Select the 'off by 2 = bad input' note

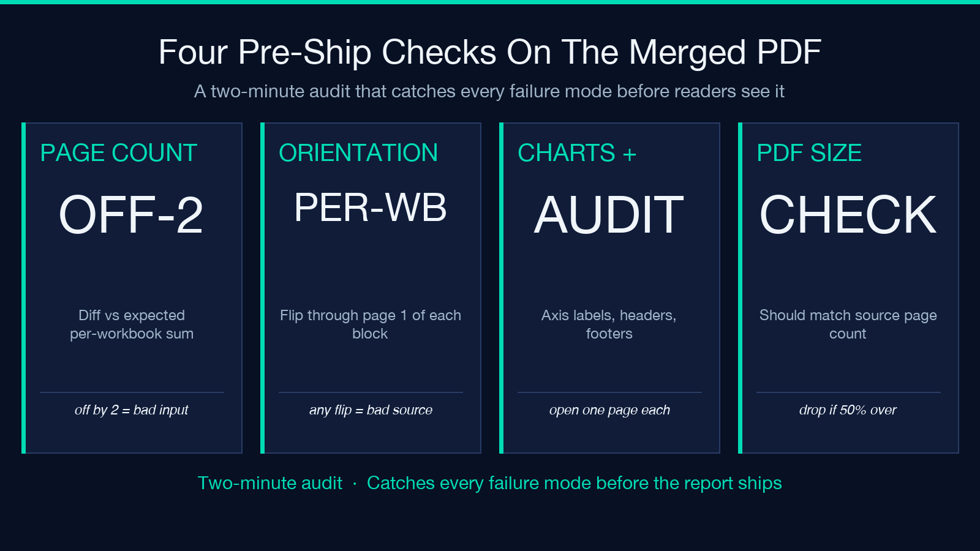click(132, 410)
